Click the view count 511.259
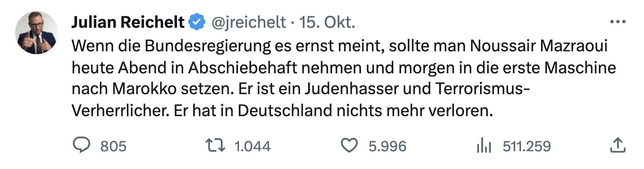Image resolution: width=644 pixels, height=169 pixels. pyautogui.click(x=527, y=146)
